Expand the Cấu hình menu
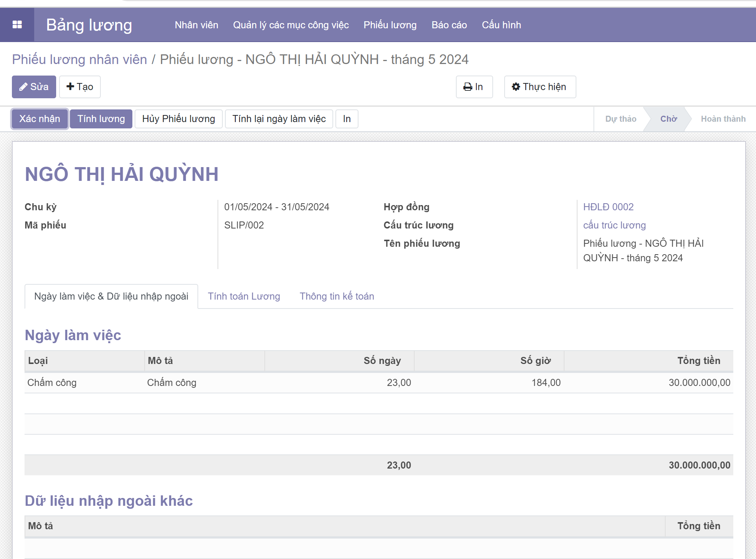Viewport: 756px width, 559px height. [x=501, y=25]
